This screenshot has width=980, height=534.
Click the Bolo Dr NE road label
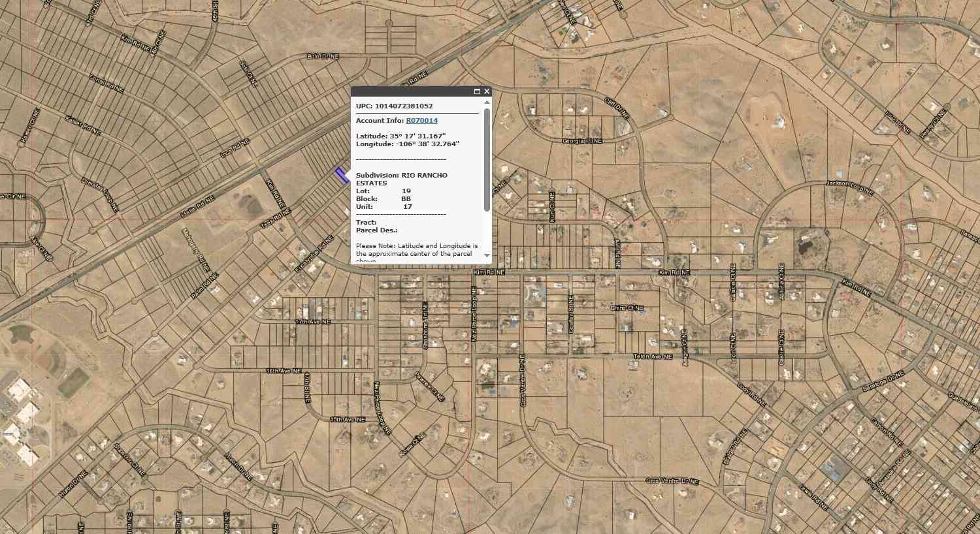pos(323,57)
